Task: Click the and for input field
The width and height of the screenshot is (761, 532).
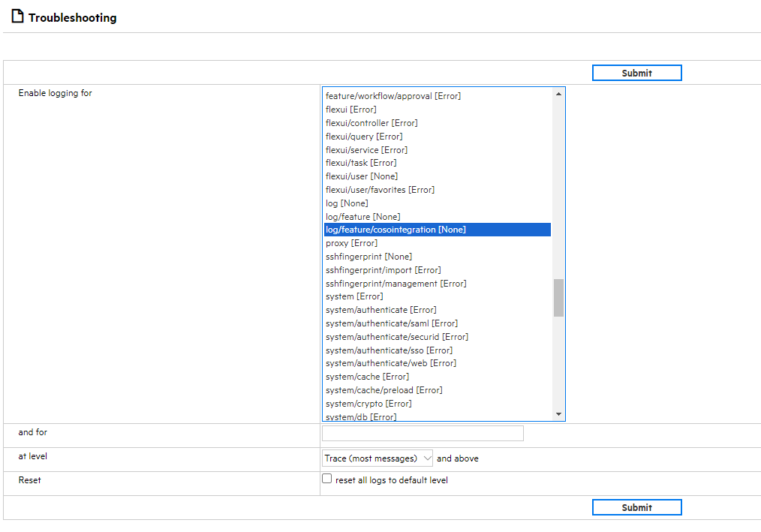Action: [x=422, y=433]
